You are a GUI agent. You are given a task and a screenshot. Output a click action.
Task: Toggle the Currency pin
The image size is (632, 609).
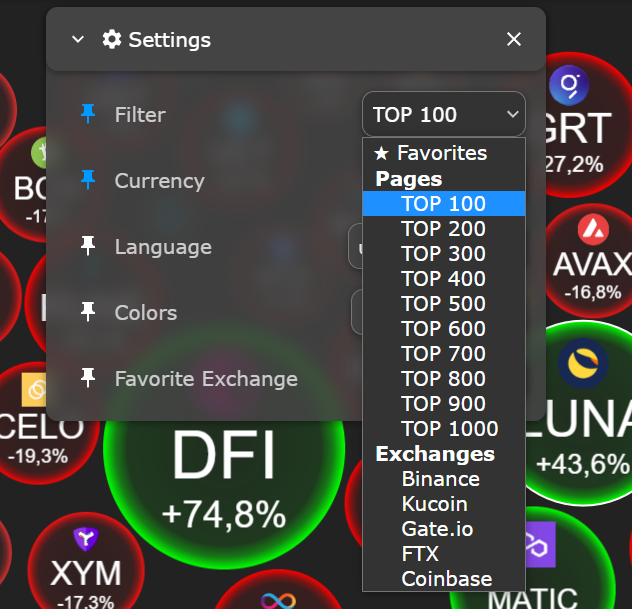(x=88, y=180)
